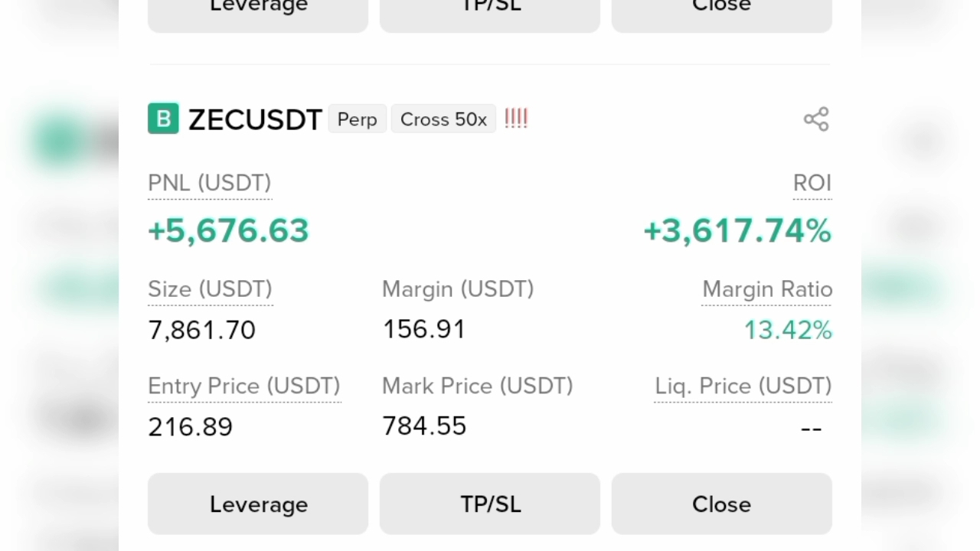This screenshot has height=551, width=980.
Task: Click the +5,676.63 PNL value
Action: pyautogui.click(x=228, y=230)
